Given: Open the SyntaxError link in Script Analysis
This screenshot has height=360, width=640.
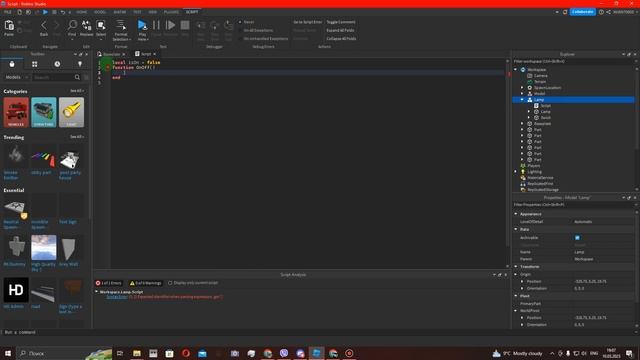Looking at the screenshot, I should pyautogui.click(x=117, y=297).
